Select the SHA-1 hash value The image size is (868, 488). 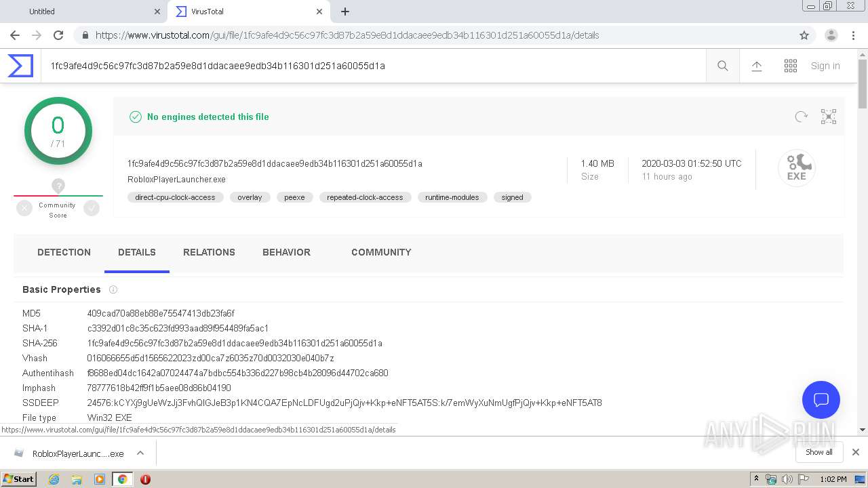(178, 328)
